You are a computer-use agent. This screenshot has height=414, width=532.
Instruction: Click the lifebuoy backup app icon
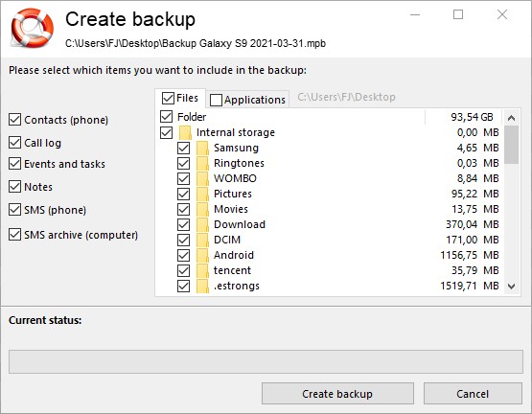click(x=32, y=28)
